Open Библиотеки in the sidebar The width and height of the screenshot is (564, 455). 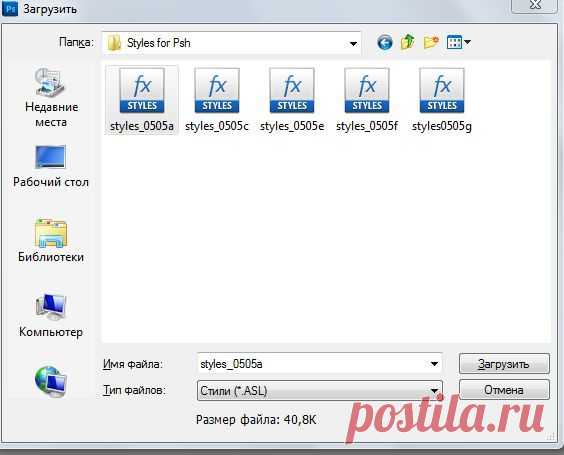51,241
